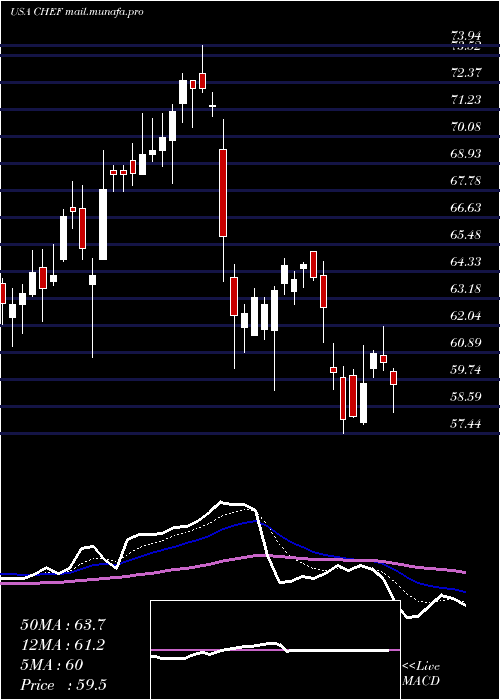This screenshot has height=700, width=500.
Task: Click the '50MA : 63.7' readout
Action: click(65, 625)
